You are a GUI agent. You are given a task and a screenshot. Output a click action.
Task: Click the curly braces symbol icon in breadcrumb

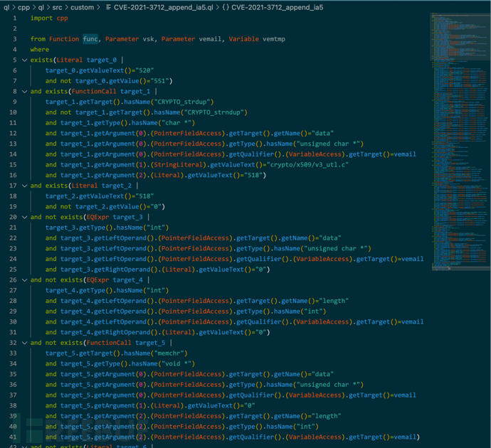pos(226,7)
